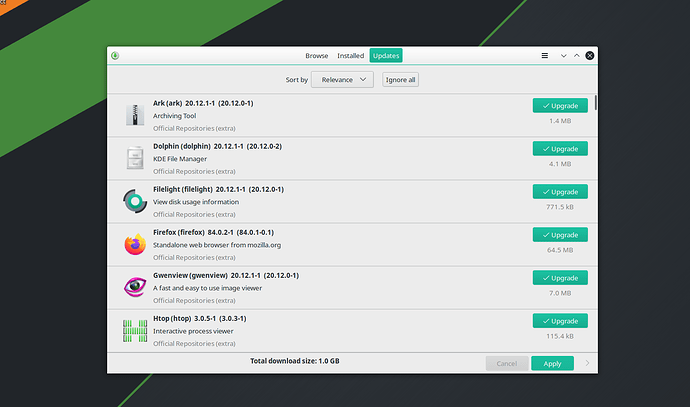
Task: Toggle Upgrade for Firefox
Action: [560, 235]
